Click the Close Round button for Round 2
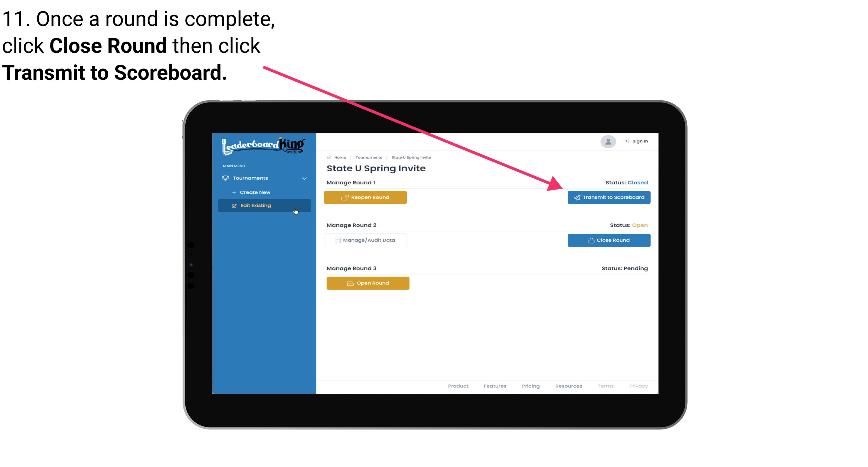 tap(609, 240)
